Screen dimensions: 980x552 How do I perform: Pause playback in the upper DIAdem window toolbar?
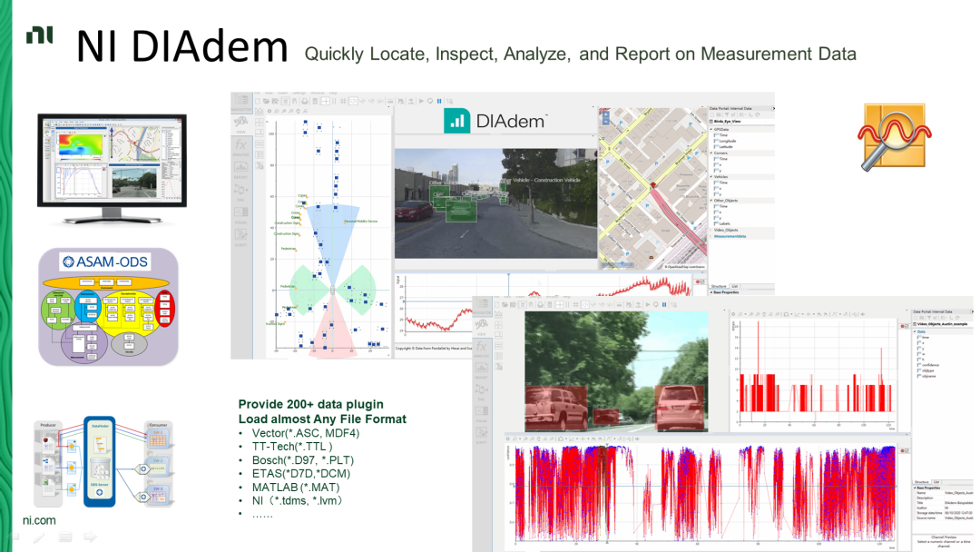pyautogui.click(x=439, y=101)
